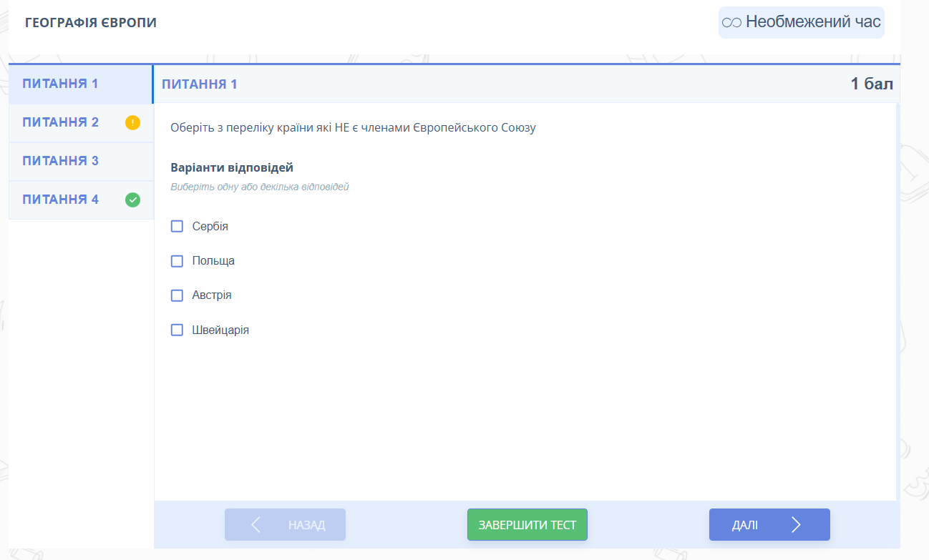Click the yellow warning icon beside Питання 2
The height and width of the screenshot is (560, 929).
pos(132,122)
